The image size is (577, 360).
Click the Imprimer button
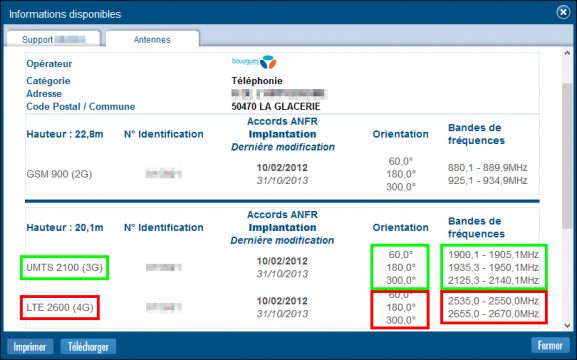click(x=30, y=346)
